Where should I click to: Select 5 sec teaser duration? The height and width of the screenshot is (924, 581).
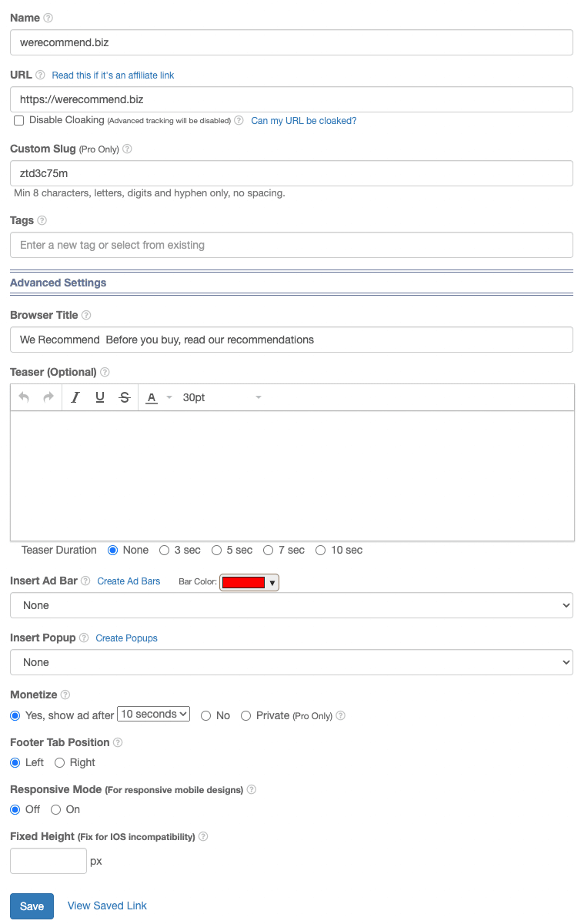click(x=217, y=551)
